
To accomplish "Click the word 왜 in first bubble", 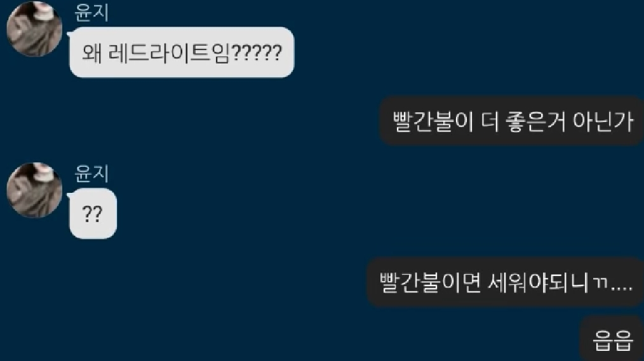I will [x=92, y=53].
